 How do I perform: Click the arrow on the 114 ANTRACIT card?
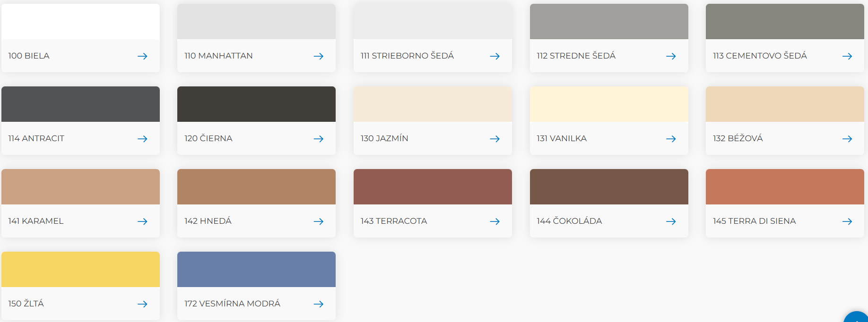pos(142,139)
